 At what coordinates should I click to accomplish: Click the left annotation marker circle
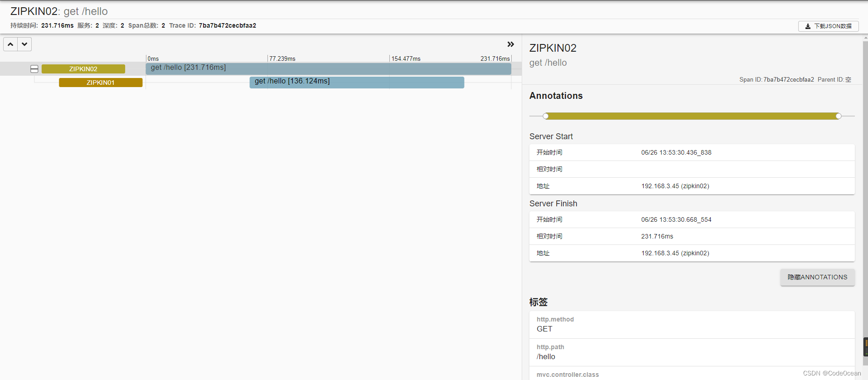[546, 116]
